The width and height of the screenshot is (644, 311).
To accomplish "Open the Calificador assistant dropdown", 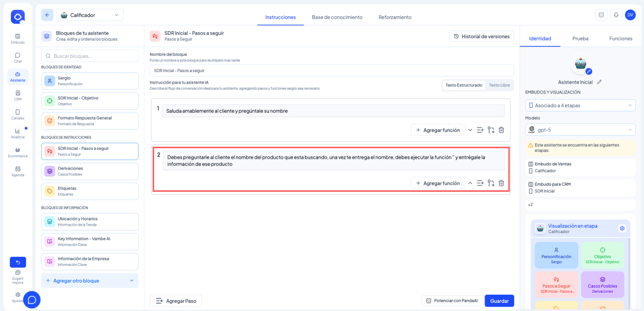I will (90, 15).
